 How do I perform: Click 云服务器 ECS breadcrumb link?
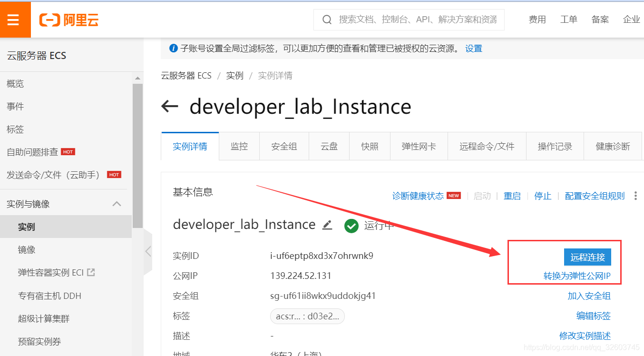coord(186,76)
